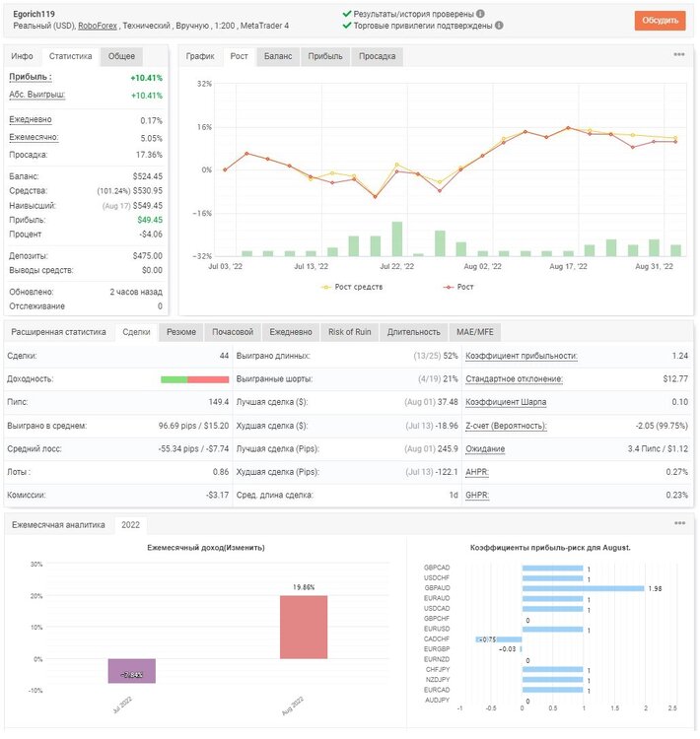The width and height of the screenshot is (700, 739).
Task: Click the GBPAUD 1.98 bar
Action: (583, 588)
